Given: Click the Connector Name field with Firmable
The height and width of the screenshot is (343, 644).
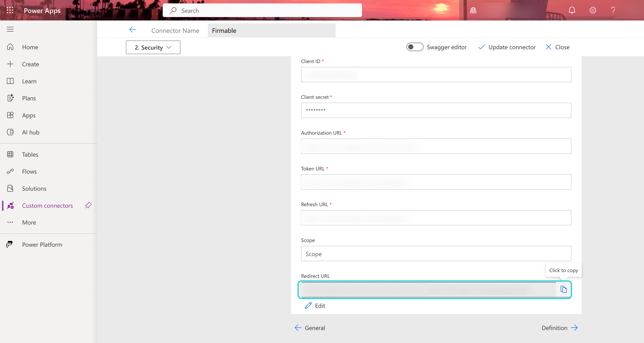Looking at the screenshot, I should tap(272, 30).
